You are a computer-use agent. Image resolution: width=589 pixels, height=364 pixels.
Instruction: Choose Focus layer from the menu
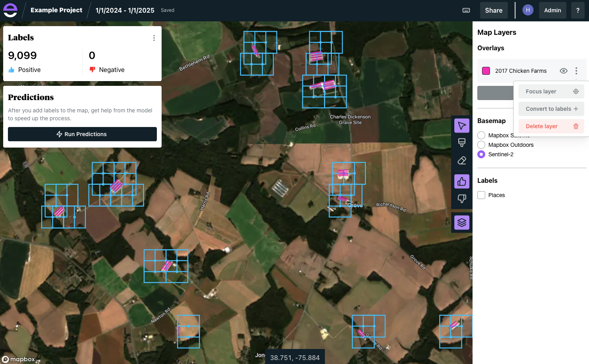click(x=551, y=91)
